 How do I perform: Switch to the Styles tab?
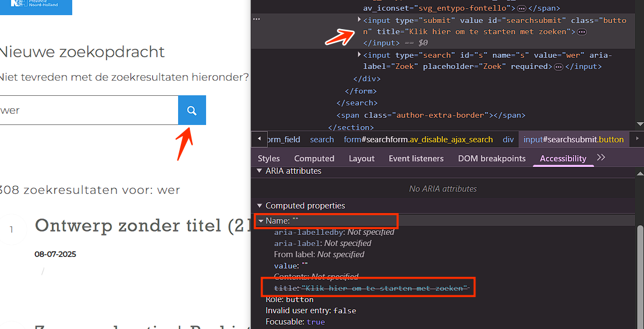269,159
